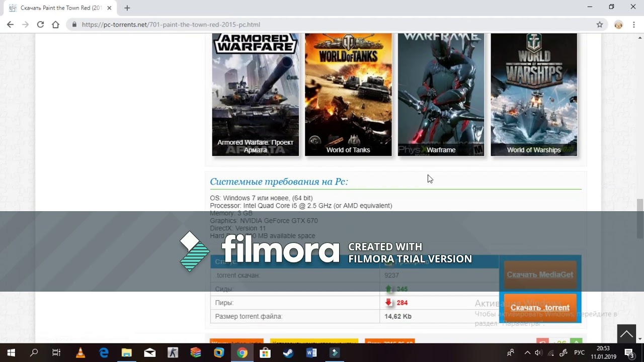Image resolution: width=644 pixels, height=362 pixels.
Task: Select the 'Processor: Intel Quad Core i5' line
Action: click(x=301, y=206)
